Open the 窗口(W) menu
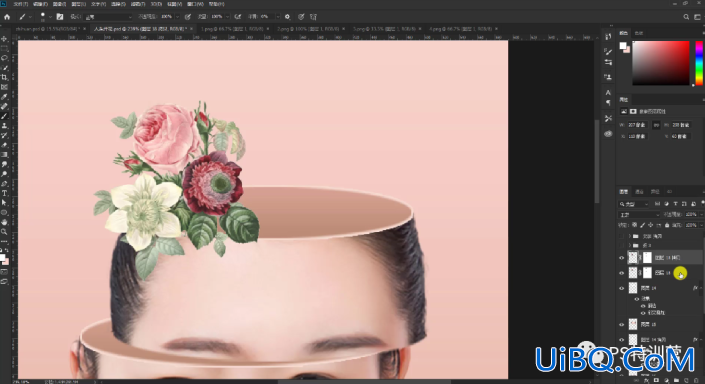Screen dimensions: 705x384 click(195, 4)
